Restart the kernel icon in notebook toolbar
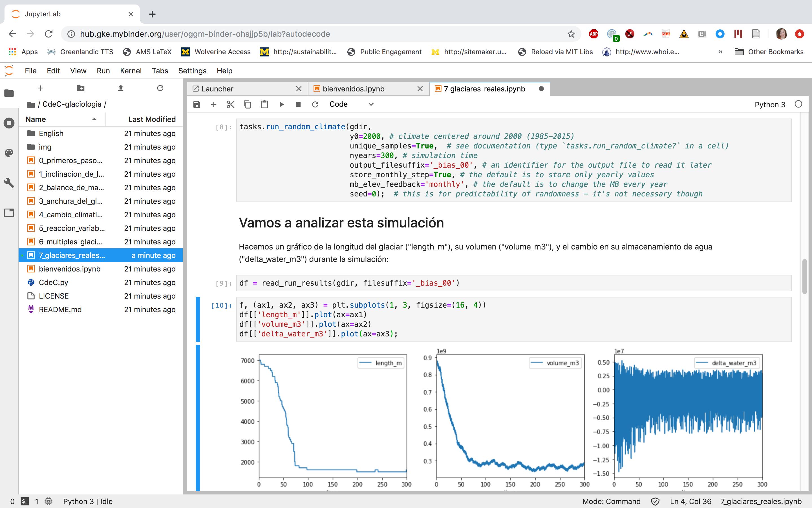The width and height of the screenshot is (812, 508). [x=315, y=104]
